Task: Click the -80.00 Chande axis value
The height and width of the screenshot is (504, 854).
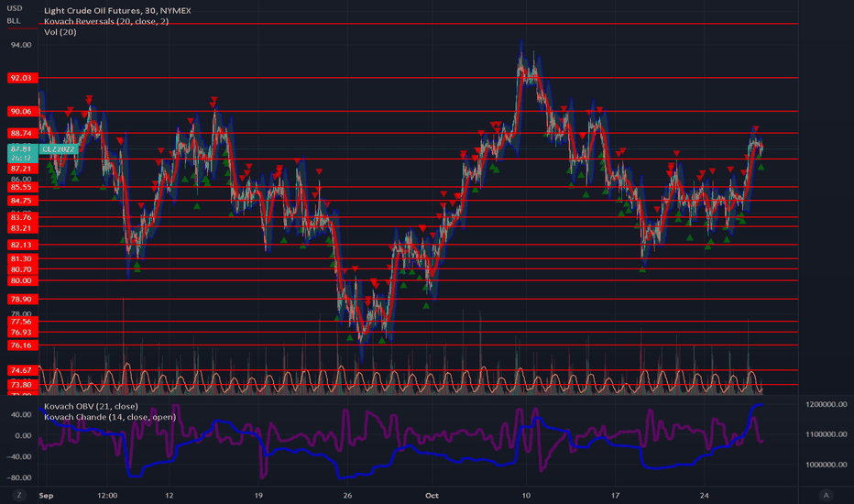Action: tap(19, 477)
